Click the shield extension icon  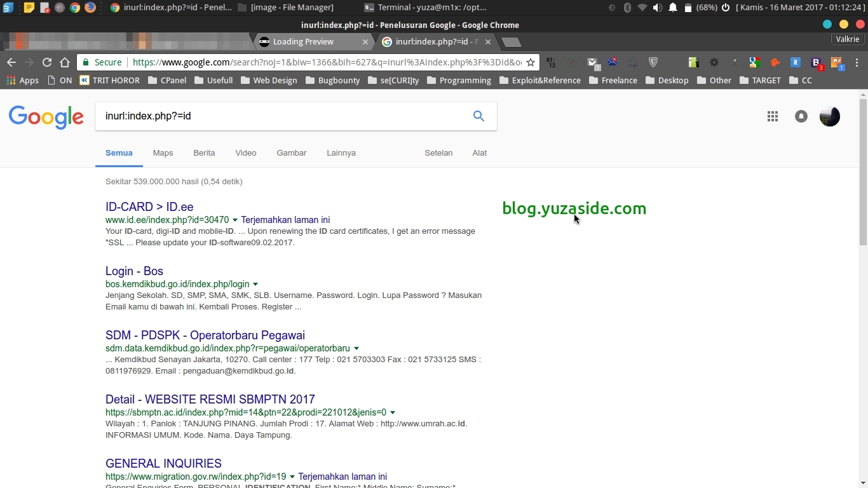653,62
